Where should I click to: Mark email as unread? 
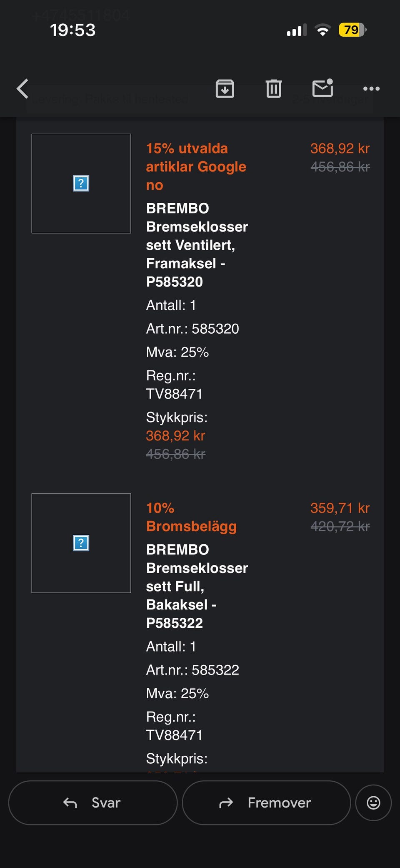(x=322, y=88)
